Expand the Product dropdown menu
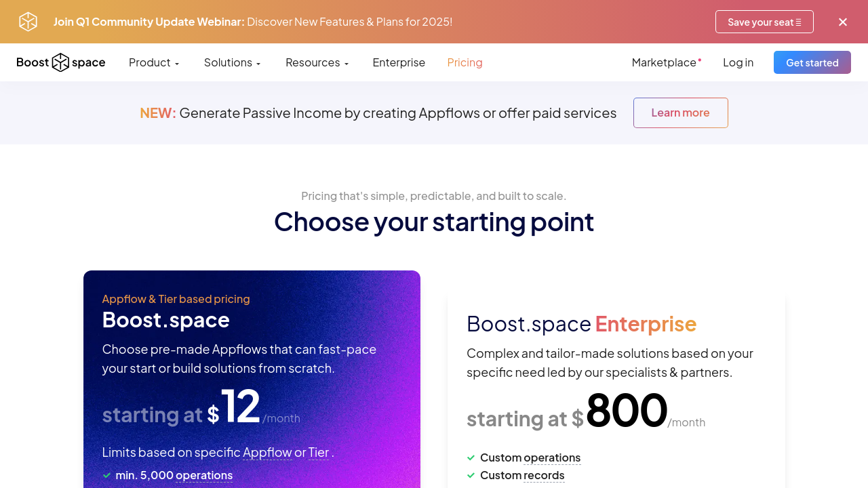This screenshot has height=488, width=868. [x=154, y=62]
